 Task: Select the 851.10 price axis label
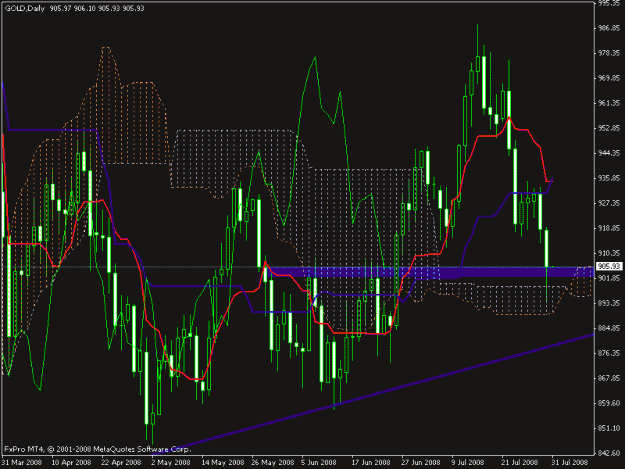(609, 428)
